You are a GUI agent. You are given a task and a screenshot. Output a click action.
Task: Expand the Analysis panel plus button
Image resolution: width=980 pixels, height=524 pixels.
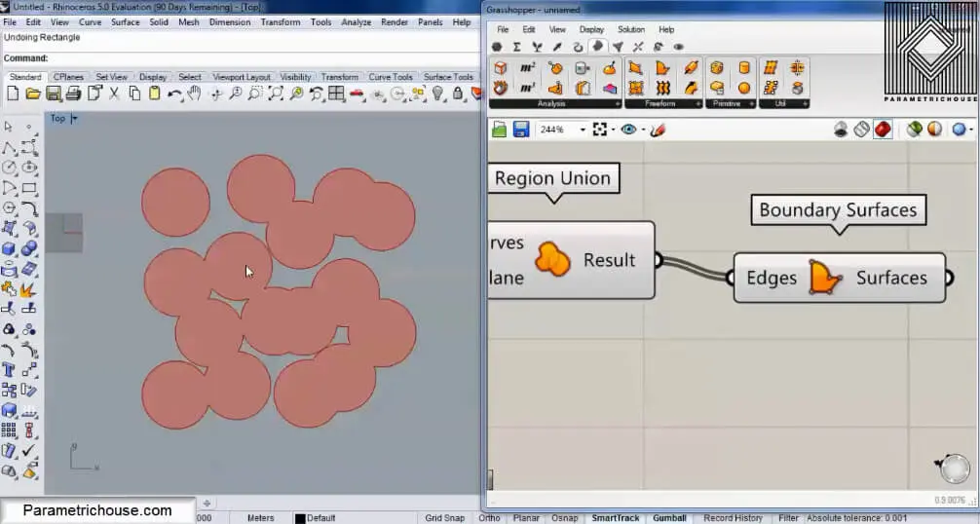[x=618, y=103]
